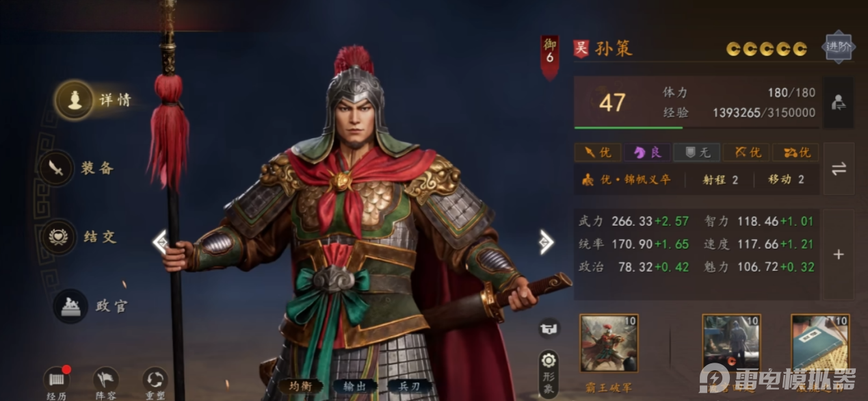Click the 经历 history icon

[57, 380]
